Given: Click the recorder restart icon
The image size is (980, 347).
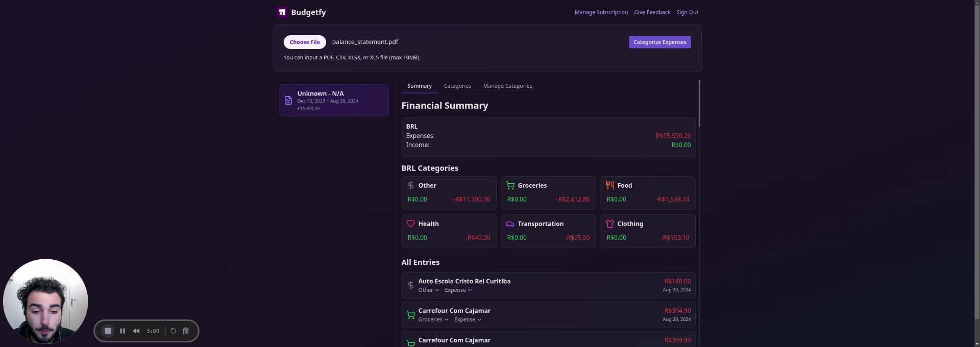Looking at the screenshot, I should [174, 331].
